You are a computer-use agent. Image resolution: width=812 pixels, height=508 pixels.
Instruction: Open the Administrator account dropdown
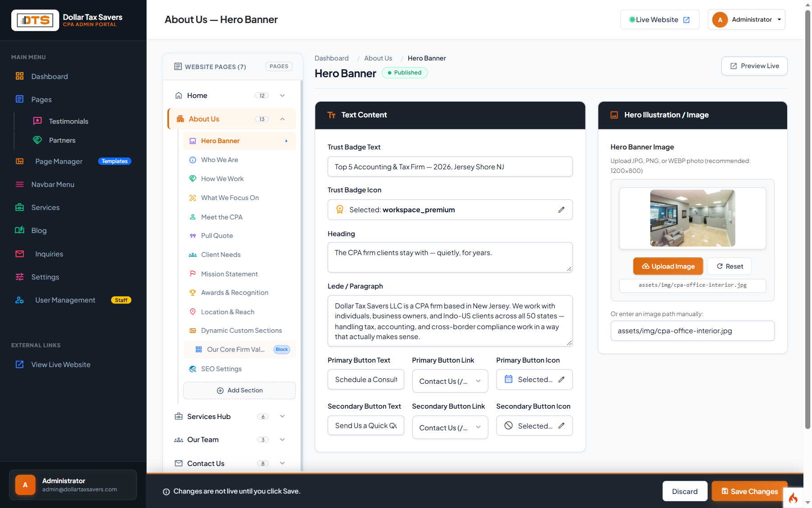coord(746,19)
